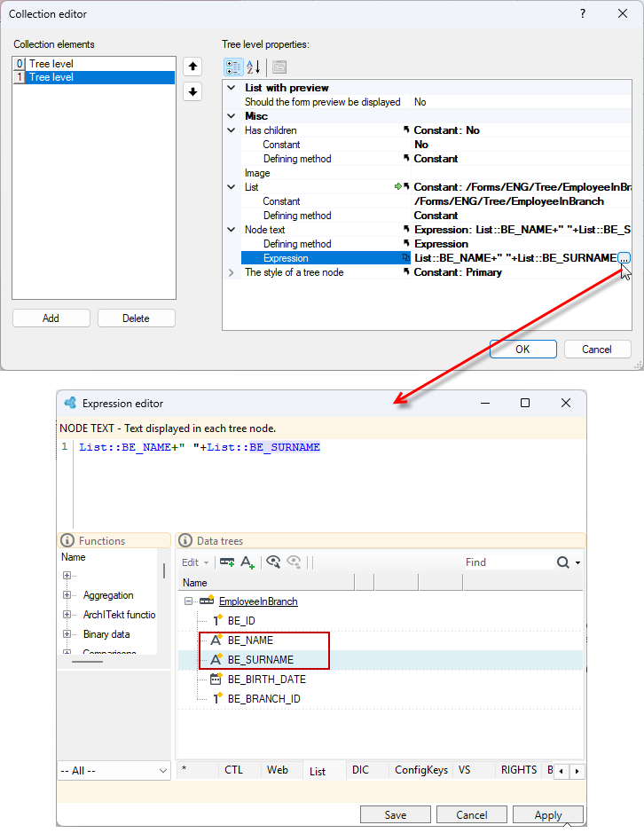Open the Edit dropdown menu
The width and height of the screenshot is (644, 833).
click(x=194, y=562)
